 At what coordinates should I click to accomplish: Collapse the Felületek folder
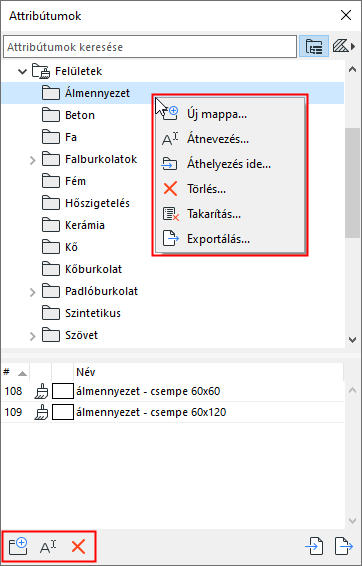[x=22, y=71]
